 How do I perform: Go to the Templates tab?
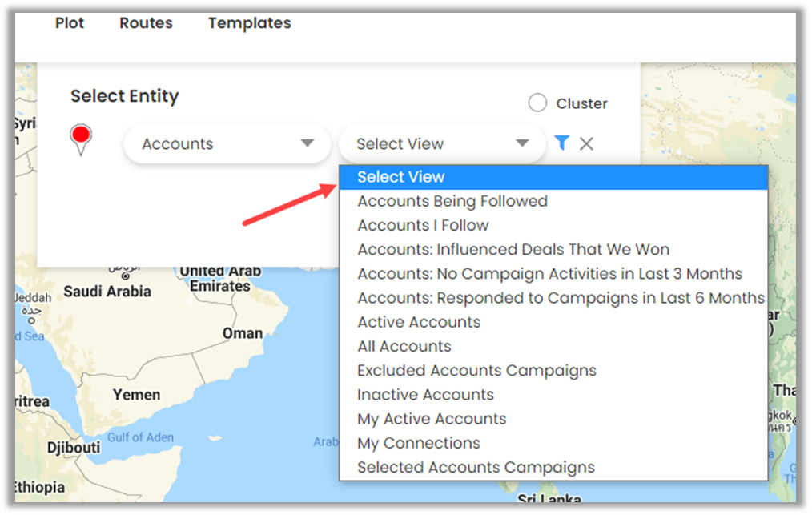pos(249,23)
